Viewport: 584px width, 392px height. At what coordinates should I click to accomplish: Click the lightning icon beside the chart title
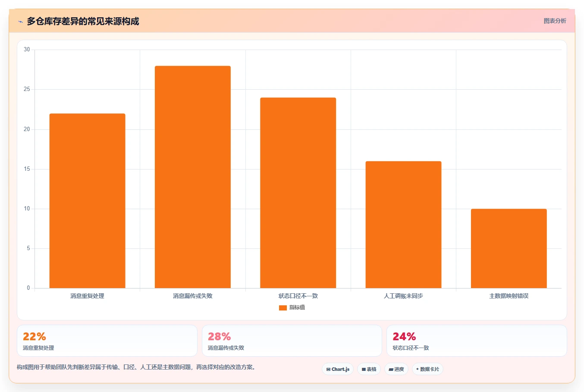(20, 22)
